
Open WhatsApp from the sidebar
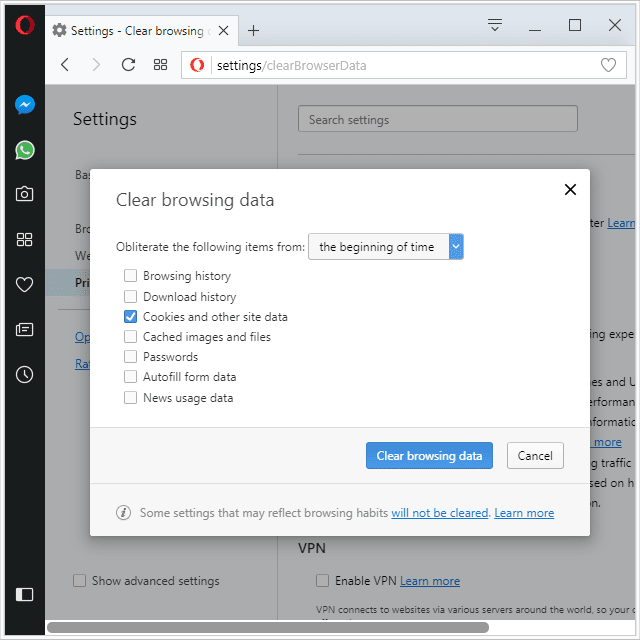(x=24, y=150)
